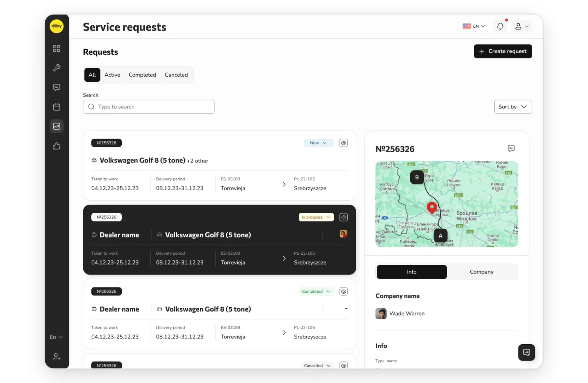
Task: Toggle eye icon on the Completed request card
Action: coord(344,292)
